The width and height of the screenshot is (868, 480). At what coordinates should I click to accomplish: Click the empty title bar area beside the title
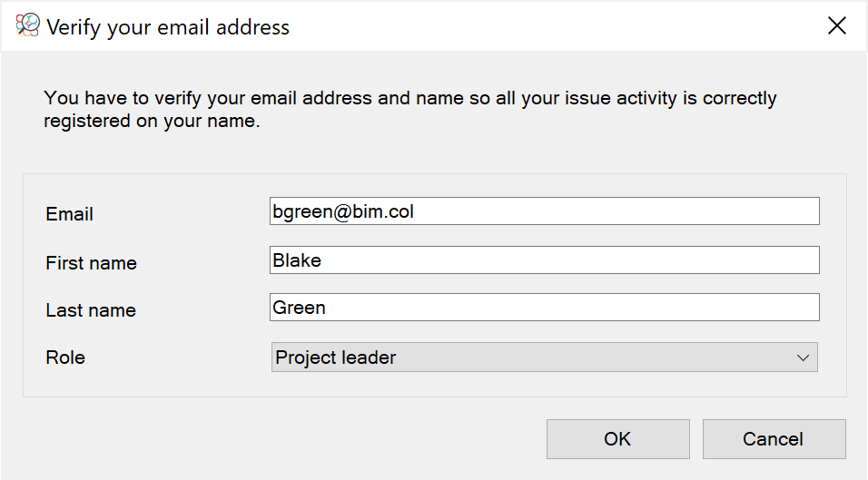tap(554, 26)
